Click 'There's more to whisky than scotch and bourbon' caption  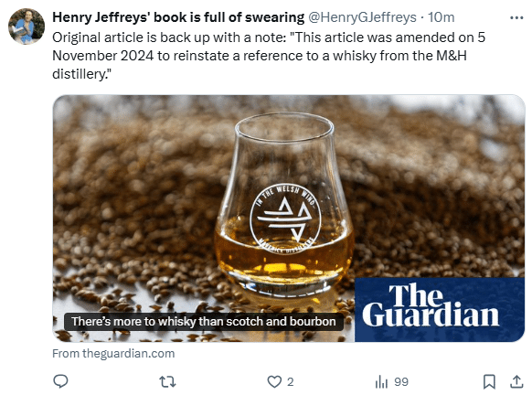click(x=204, y=321)
